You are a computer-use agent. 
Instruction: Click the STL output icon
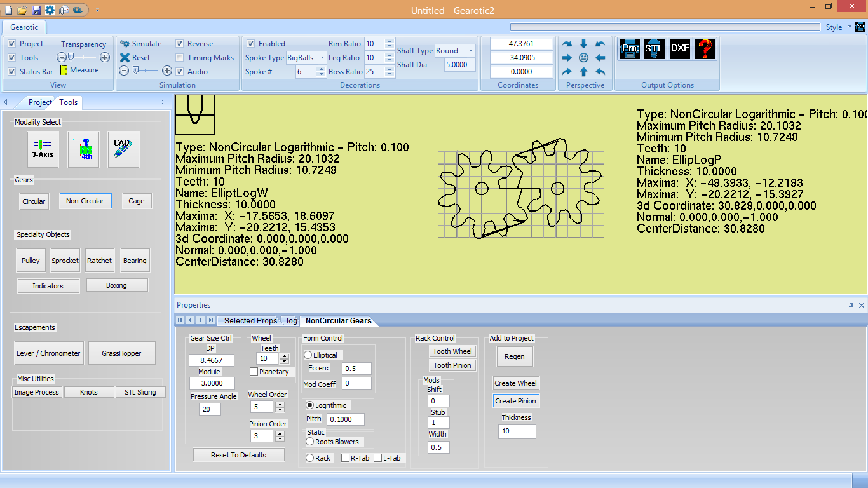click(x=654, y=49)
